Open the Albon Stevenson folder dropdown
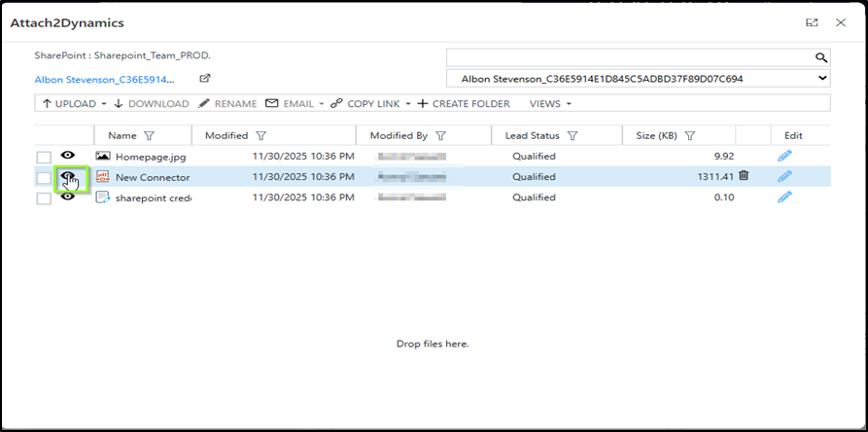This screenshot has width=868, height=432. pyautogui.click(x=638, y=78)
